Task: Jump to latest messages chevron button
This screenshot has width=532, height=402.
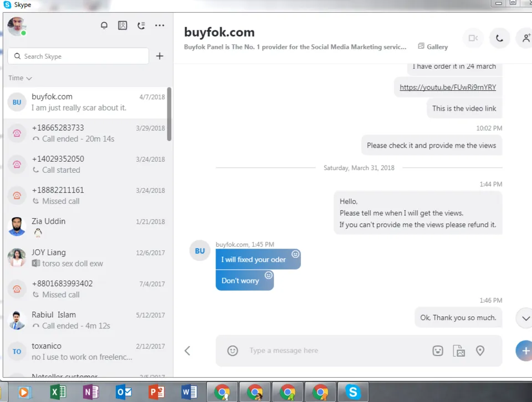Action: click(x=525, y=318)
